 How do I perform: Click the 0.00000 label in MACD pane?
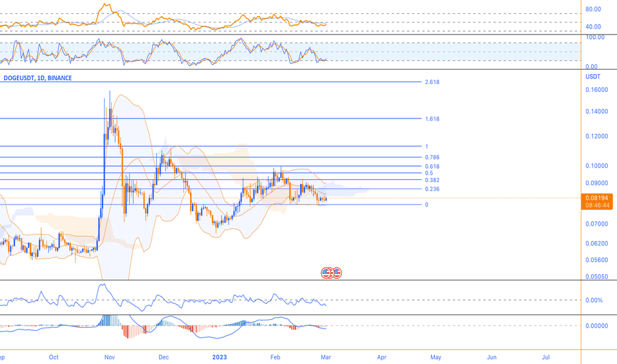pos(596,326)
